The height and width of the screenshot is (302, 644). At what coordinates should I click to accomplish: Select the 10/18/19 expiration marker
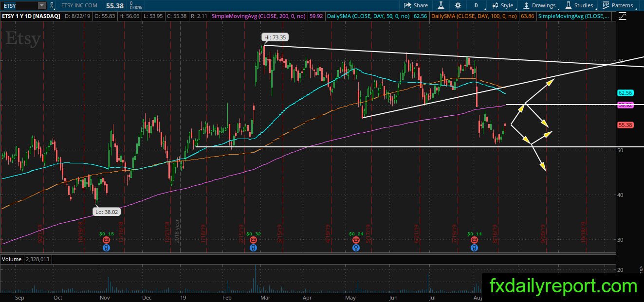[583, 233]
